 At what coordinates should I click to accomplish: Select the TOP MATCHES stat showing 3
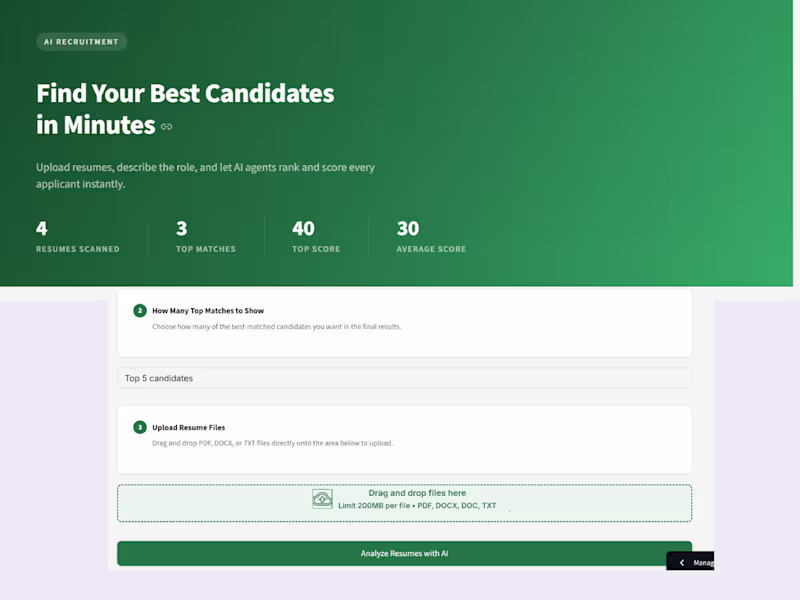[x=205, y=237]
